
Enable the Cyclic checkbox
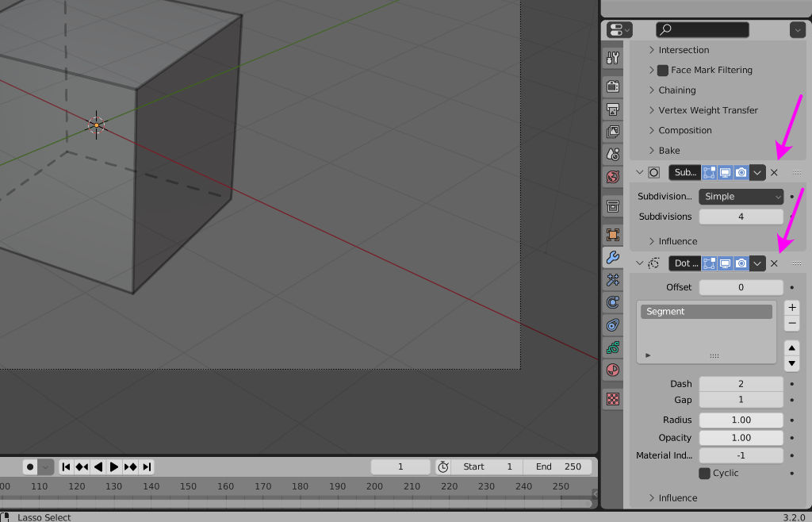(704, 474)
